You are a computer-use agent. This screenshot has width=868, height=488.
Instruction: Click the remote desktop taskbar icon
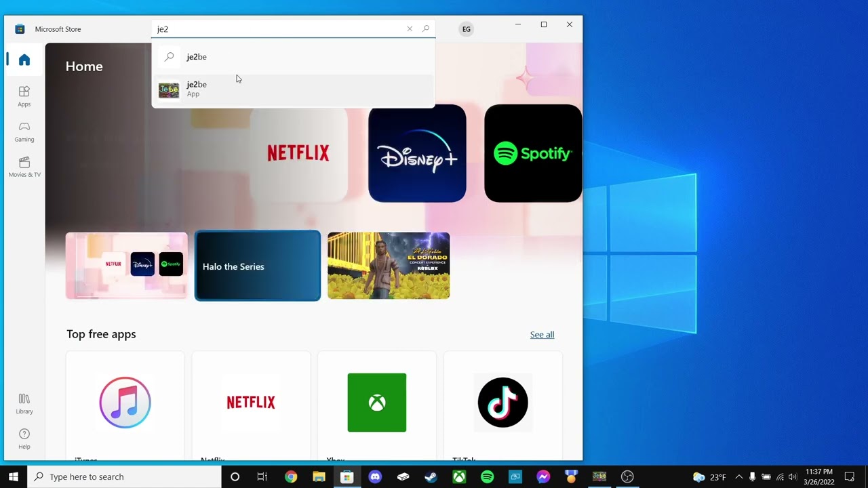pos(515,476)
